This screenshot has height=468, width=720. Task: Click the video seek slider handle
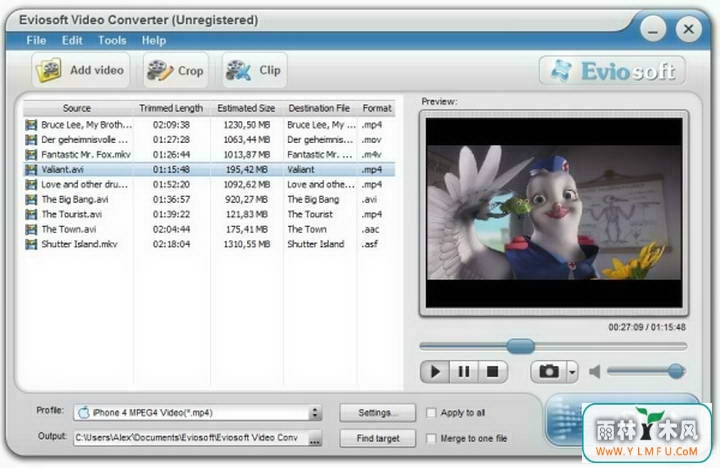pos(521,346)
